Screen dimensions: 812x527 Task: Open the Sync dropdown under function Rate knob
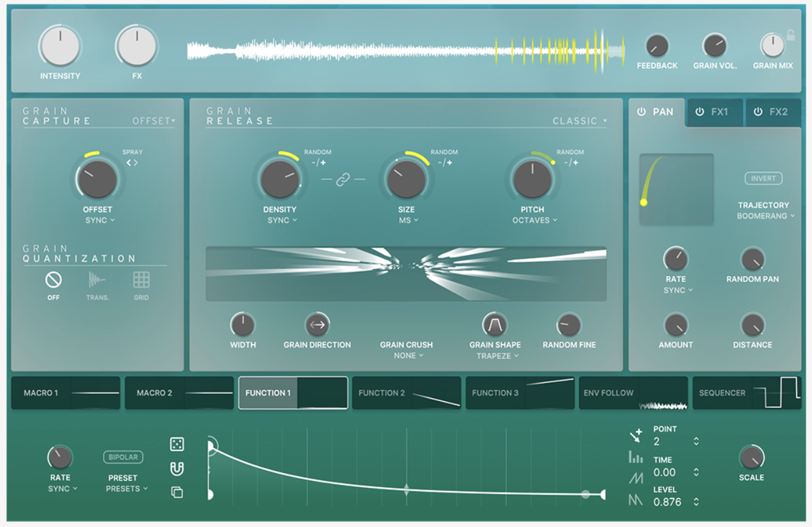(63, 488)
